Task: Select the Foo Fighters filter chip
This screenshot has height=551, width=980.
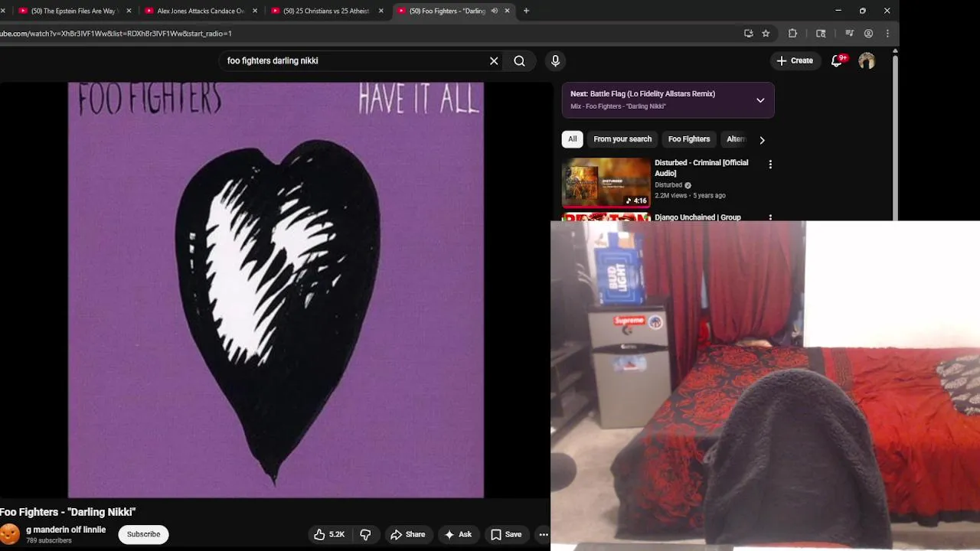Action: (x=689, y=139)
